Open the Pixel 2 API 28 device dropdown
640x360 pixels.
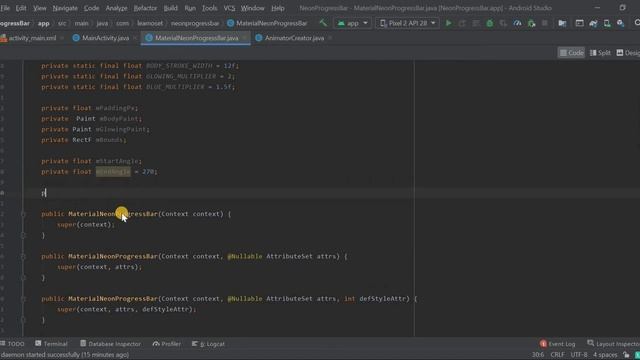407,23
